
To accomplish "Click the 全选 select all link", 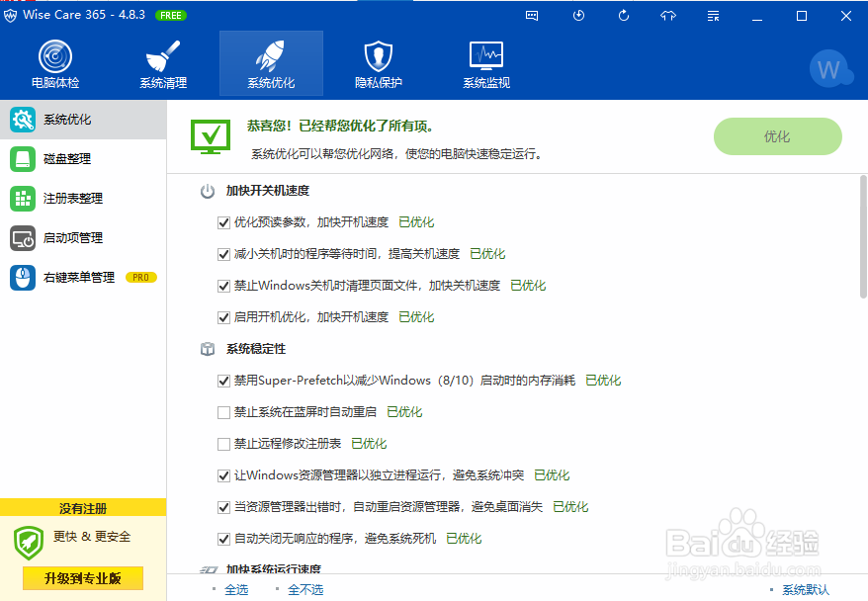I will (x=236, y=590).
